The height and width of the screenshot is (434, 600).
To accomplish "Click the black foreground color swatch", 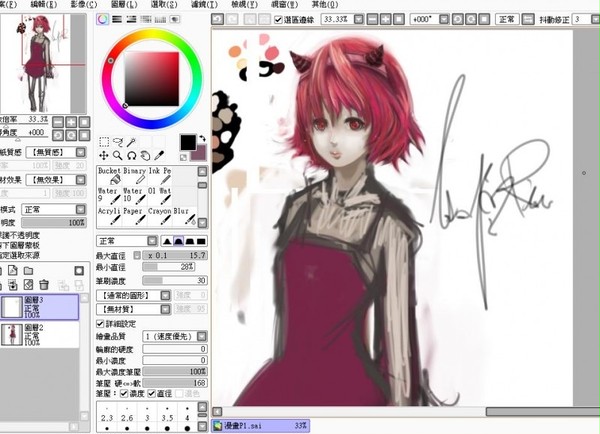I will point(188,143).
